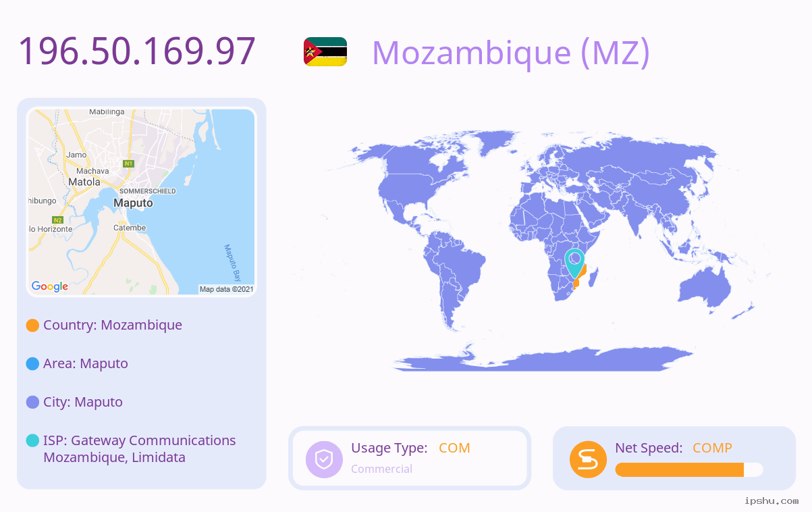Click the blue Area bullet dot

click(32, 364)
